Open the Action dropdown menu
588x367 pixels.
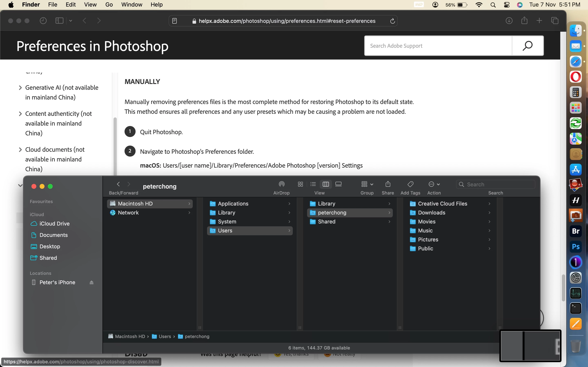434,184
